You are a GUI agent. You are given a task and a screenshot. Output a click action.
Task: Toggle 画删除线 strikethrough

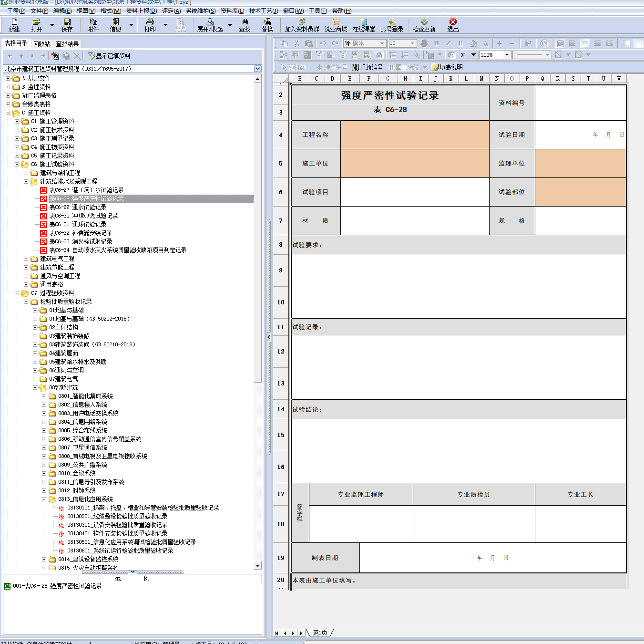(x=404, y=67)
